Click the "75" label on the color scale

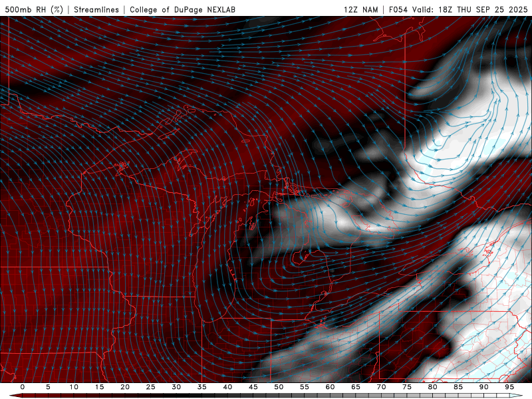(x=407, y=387)
